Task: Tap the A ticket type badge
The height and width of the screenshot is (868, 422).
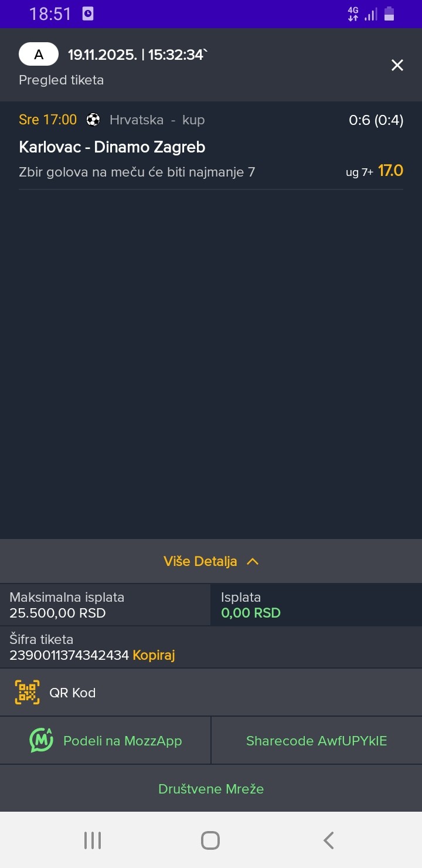Action: [39, 55]
